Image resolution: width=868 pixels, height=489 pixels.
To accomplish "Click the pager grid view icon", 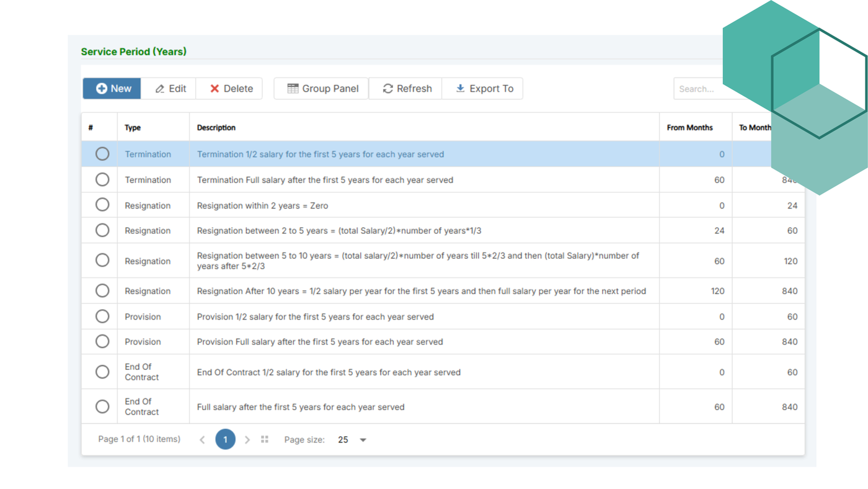I will point(265,439).
